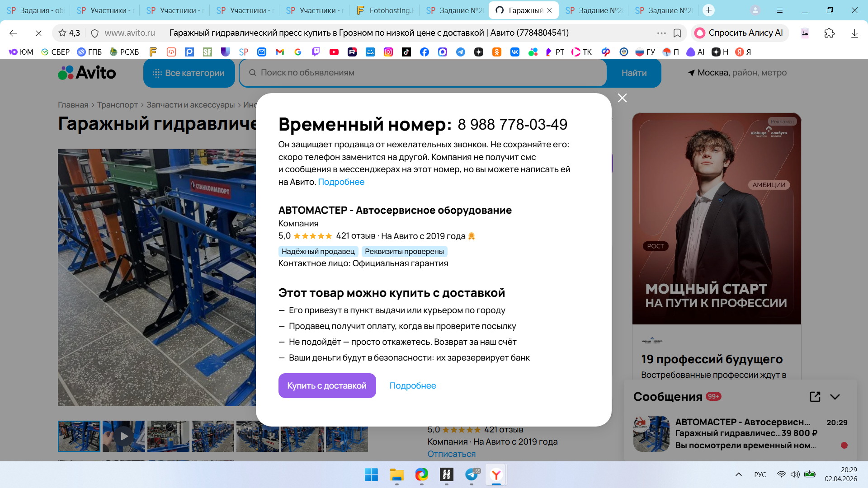
Task: Open browser extensions puzzle icon
Action: [x=829, y=33]
